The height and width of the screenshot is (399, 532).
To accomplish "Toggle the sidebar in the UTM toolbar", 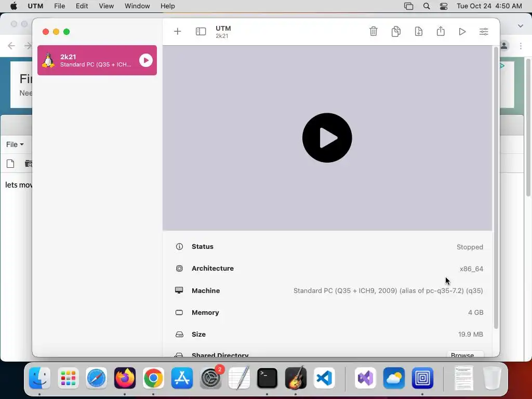I will tap(201, 32).
